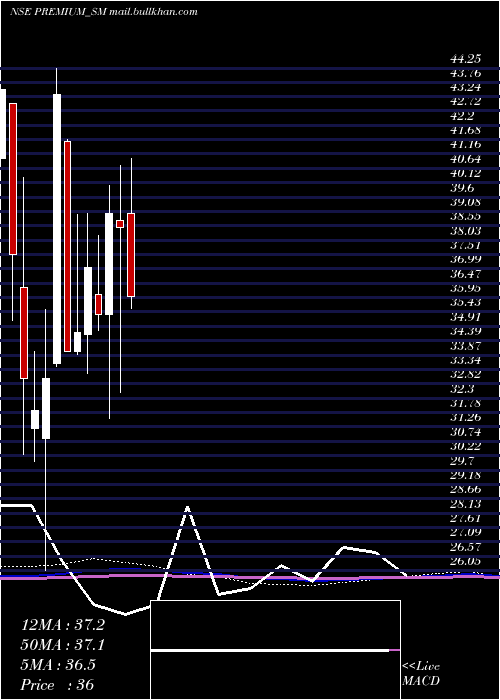The height and width of the screenshot is (700, 500).
Task: Select the 39.6 price label
Action: [461, 188]
